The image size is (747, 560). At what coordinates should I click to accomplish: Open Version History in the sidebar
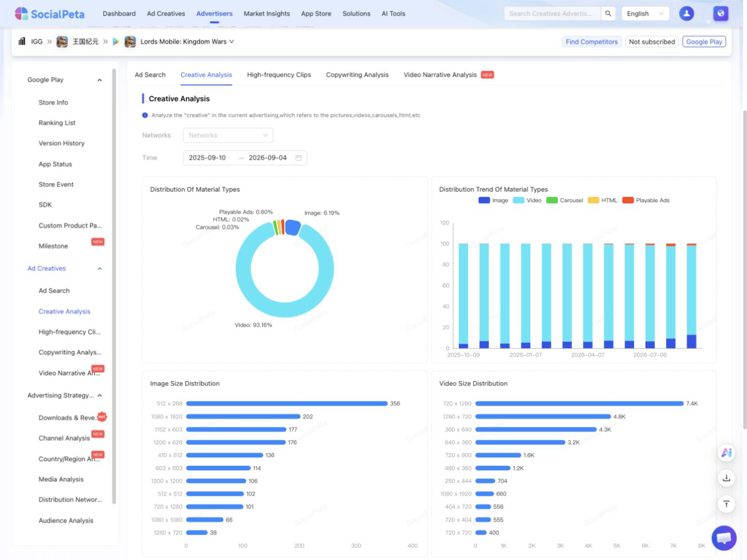62,143
